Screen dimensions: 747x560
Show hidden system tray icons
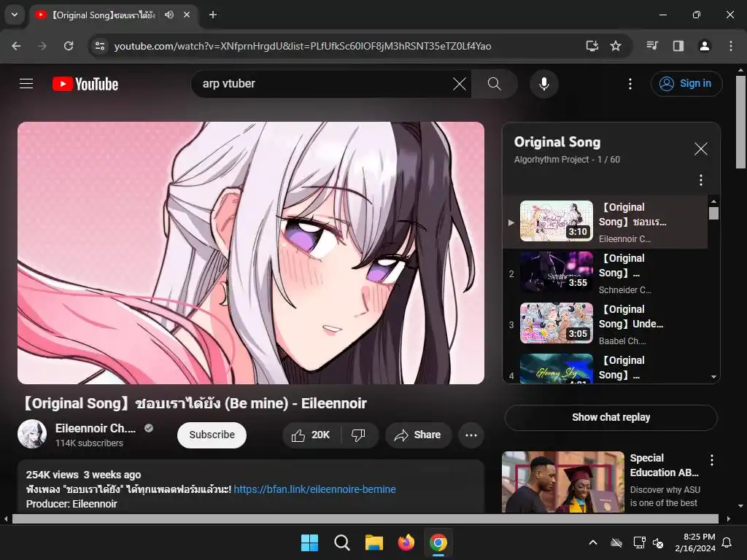pyautogui.click(x=592, y=542)
